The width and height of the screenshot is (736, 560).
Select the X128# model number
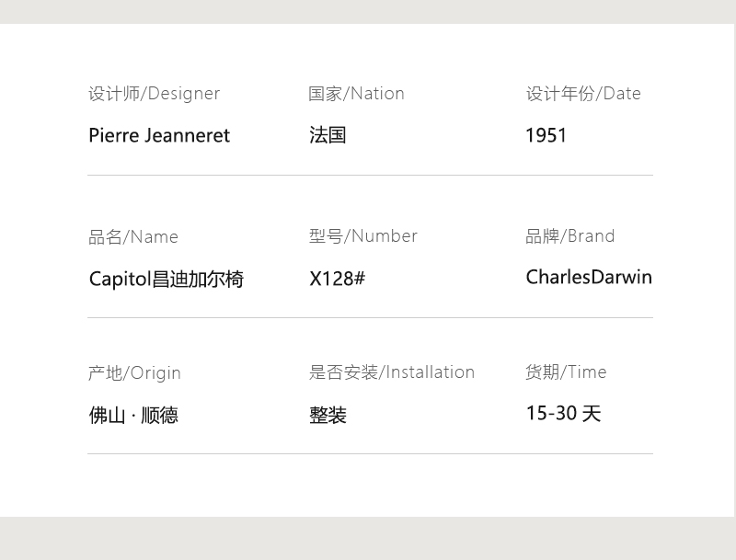[337, 279]
